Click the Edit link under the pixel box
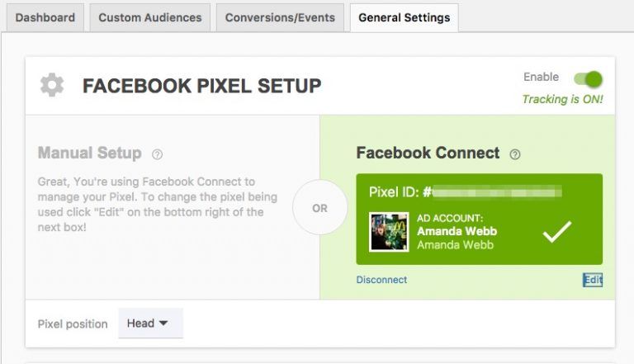634x364 pixels. tap(593, 280)
